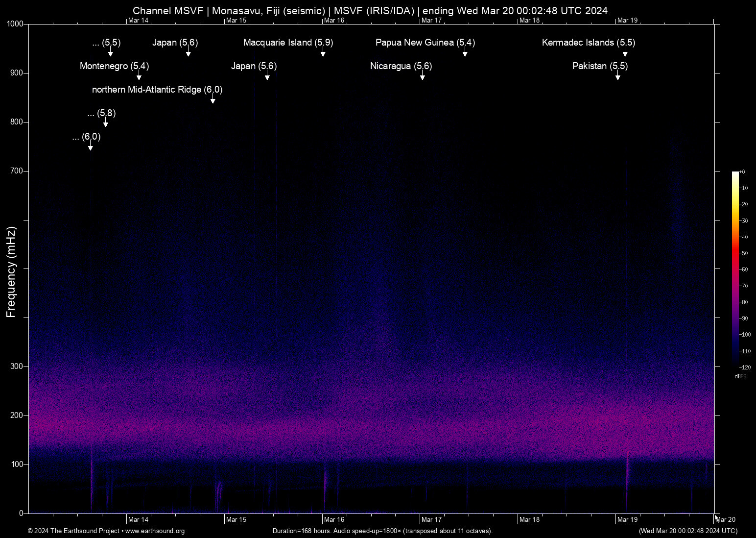Select the Macquarie Island (5.9) event label
The width and height of the screenshot is (756, 538).
[288, 43]
